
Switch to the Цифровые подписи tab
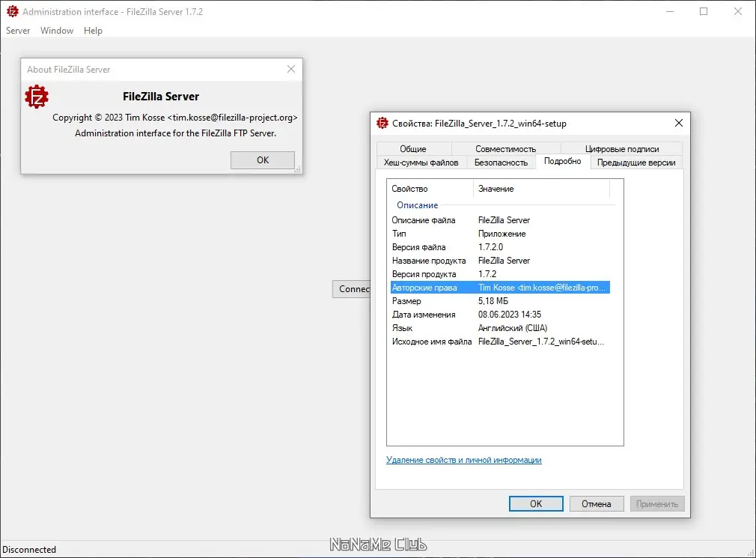[622, 148]
